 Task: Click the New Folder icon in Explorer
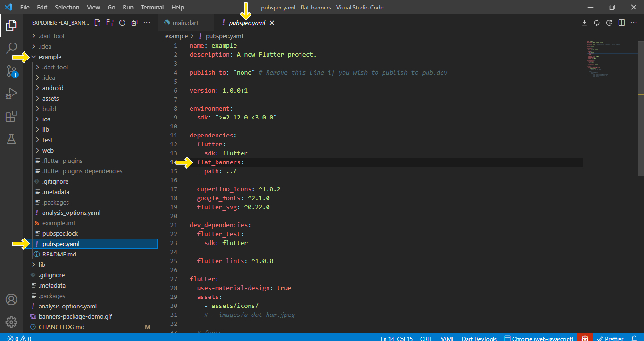click(110, 23)
